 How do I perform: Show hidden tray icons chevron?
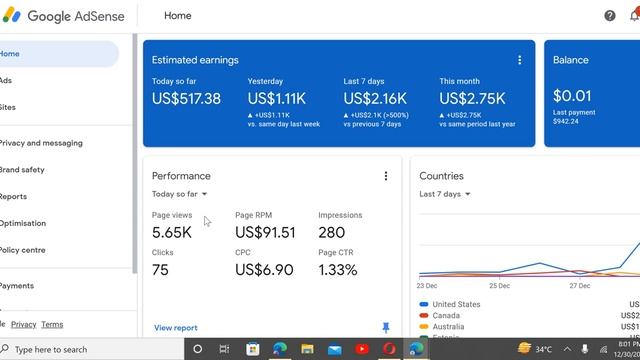(x=567, y=349)
